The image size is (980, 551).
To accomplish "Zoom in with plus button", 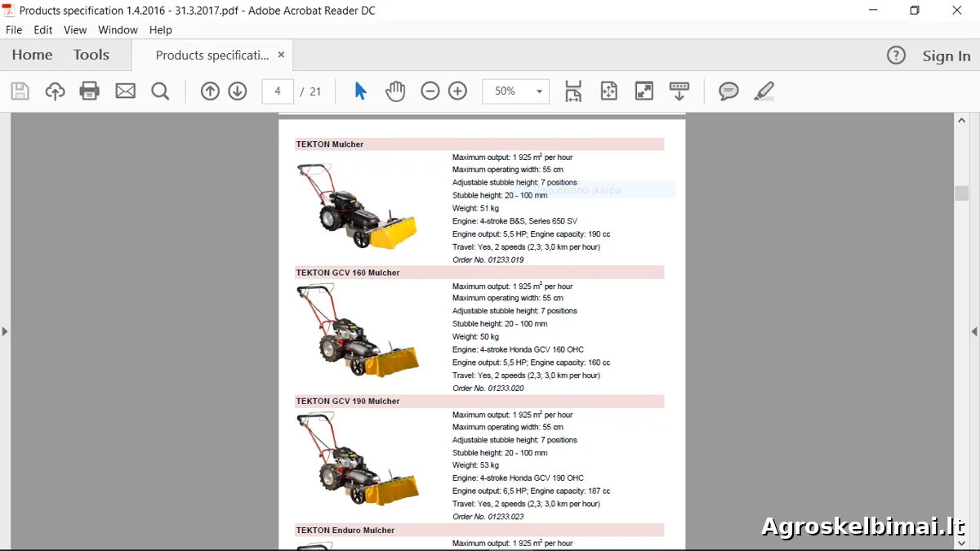I will tap(458, 91).
